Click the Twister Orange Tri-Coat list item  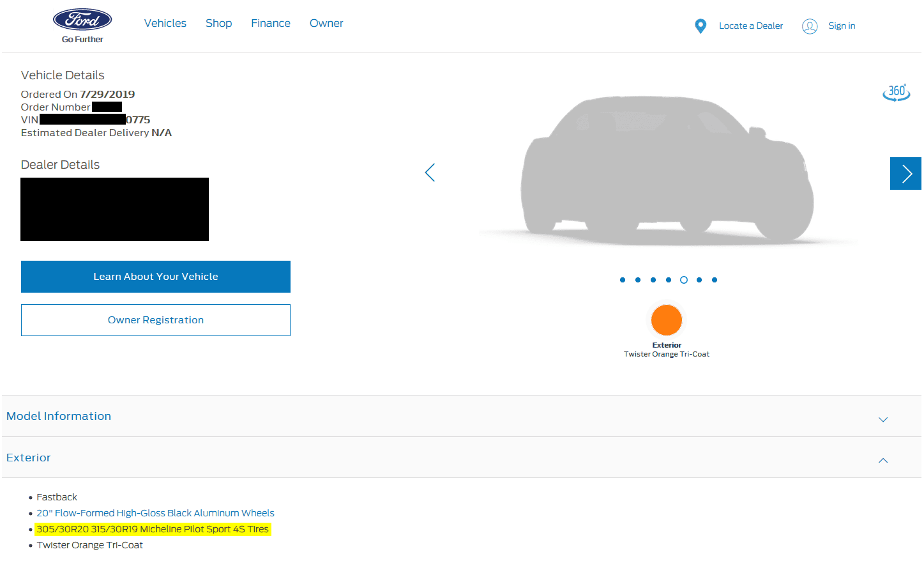coord(90,545)
